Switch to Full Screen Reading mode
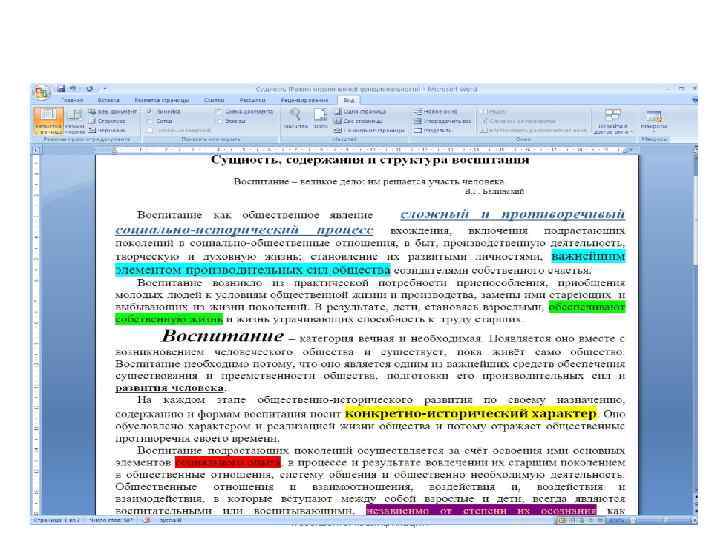Screen dimensions: 720x540 pos(74,121)
